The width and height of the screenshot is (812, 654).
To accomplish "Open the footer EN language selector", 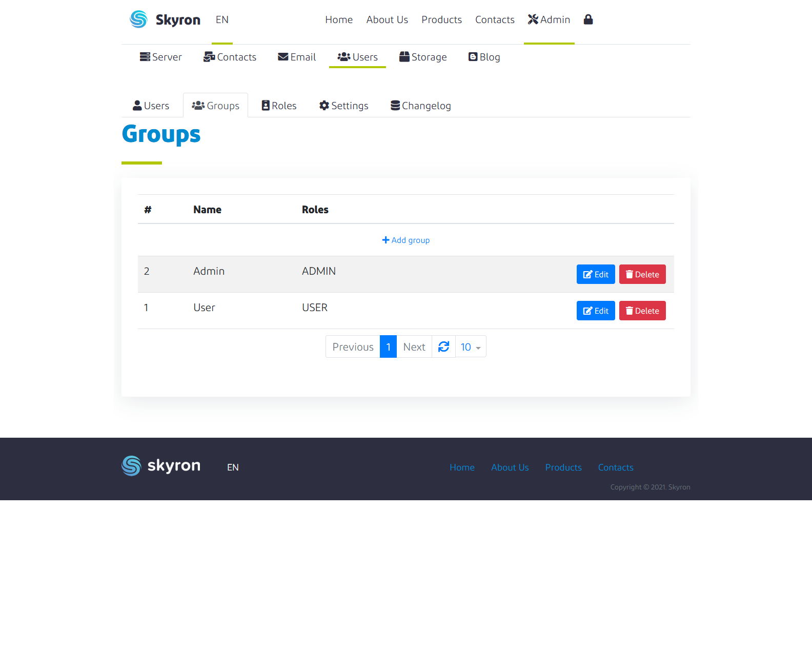I will (x=233, y=467).
